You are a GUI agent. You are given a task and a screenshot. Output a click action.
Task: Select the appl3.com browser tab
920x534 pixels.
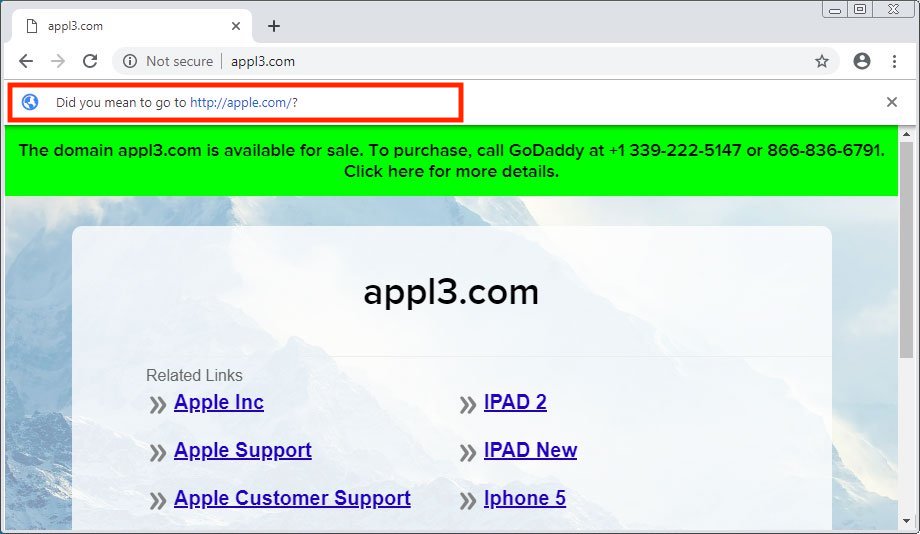click(x=132, y=26)
